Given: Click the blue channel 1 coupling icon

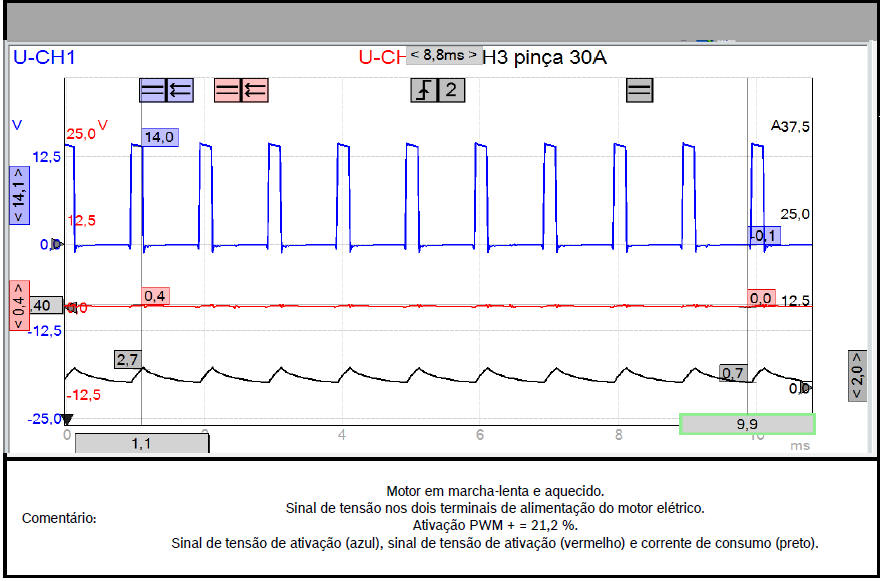Looking at the screenshot, I should click(x=152, y=91).
